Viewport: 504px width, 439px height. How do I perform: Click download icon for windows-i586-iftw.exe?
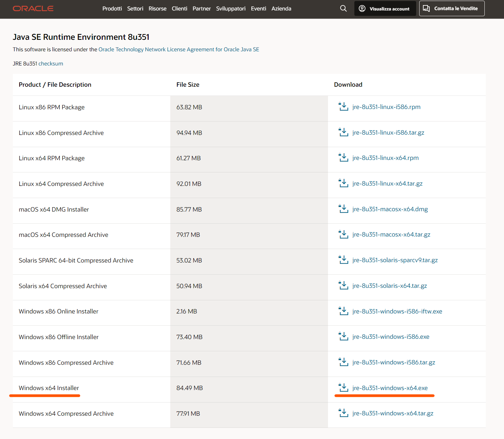(343, 311)
